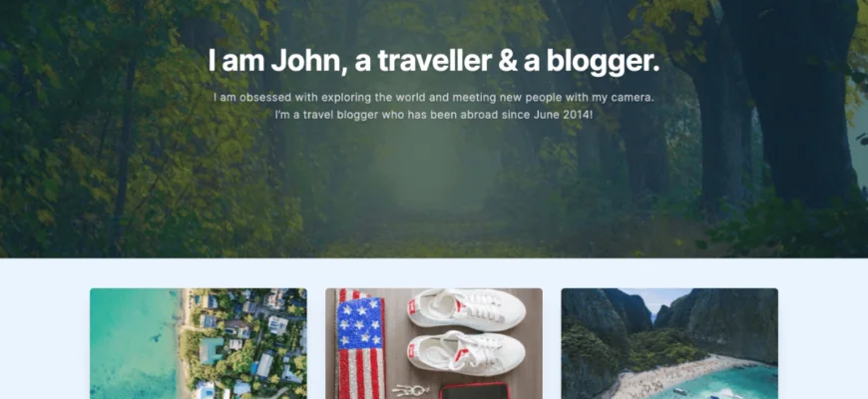Click the "I am John" hero heading
This screenshot has width=868, height=399.
click(433, 61)
